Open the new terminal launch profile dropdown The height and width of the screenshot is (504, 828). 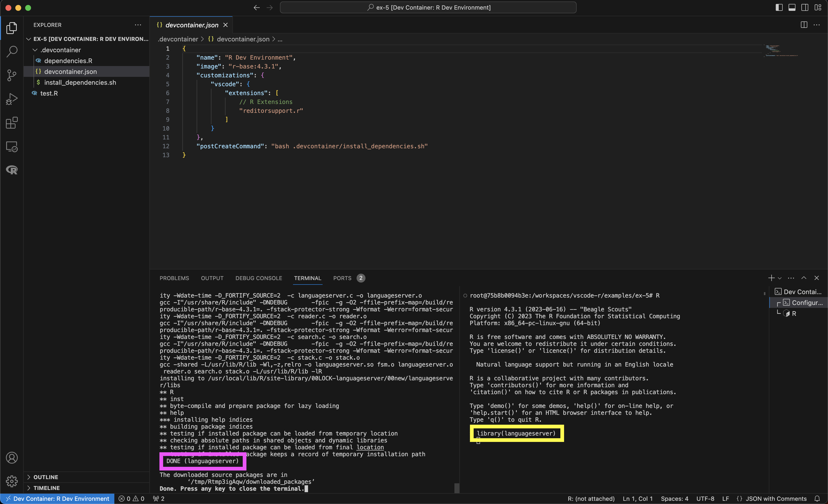pos(780,278)
